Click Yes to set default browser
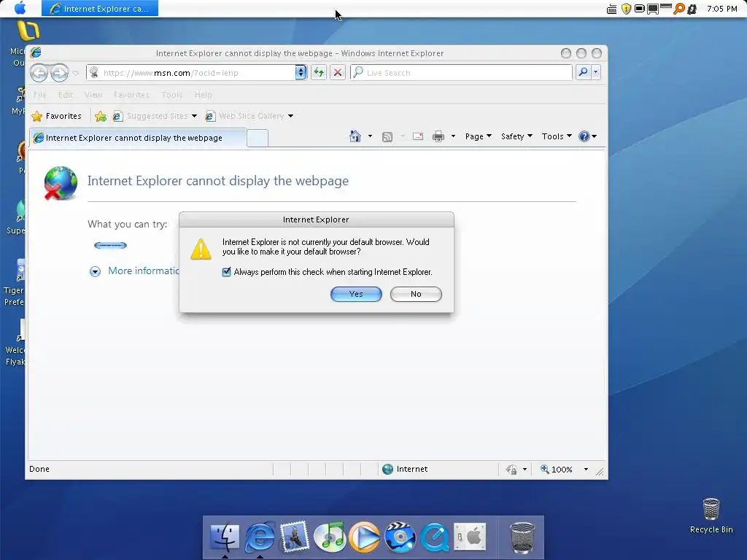Image resolution: width=747 pixels, height=560 pixels. pyautogui.click(x=356, y=294)
